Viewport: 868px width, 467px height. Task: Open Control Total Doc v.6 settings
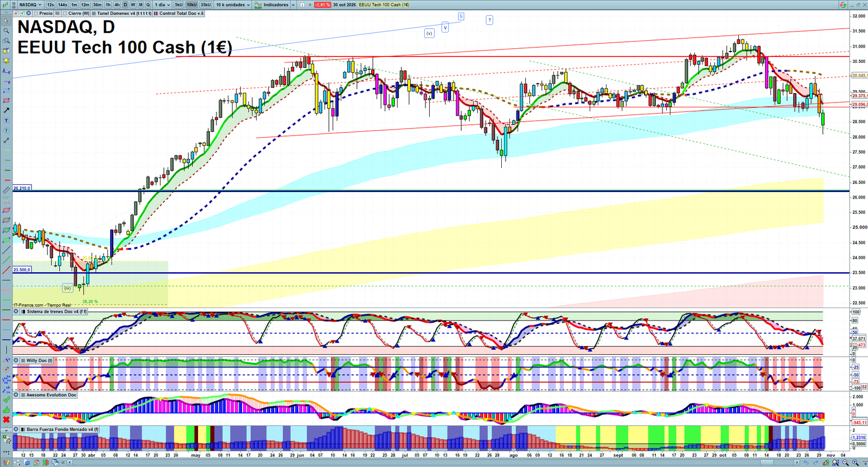[x=179, y=13]
